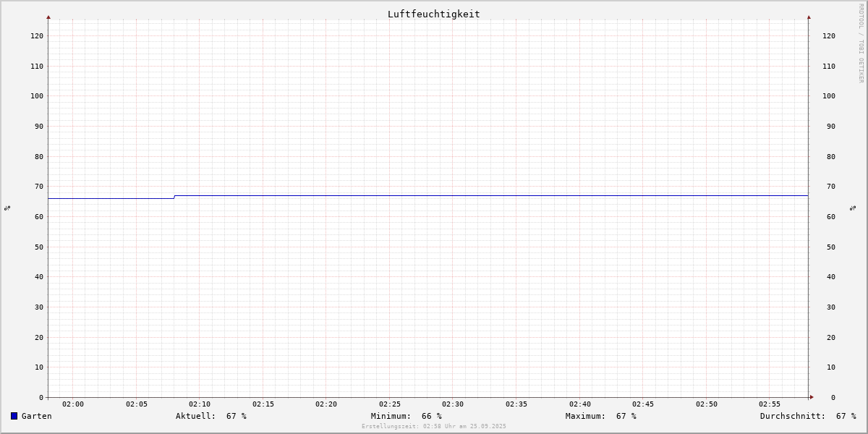Click the 90 label on right axis
The height and width of the screenshot is (434, 868).
830,126
